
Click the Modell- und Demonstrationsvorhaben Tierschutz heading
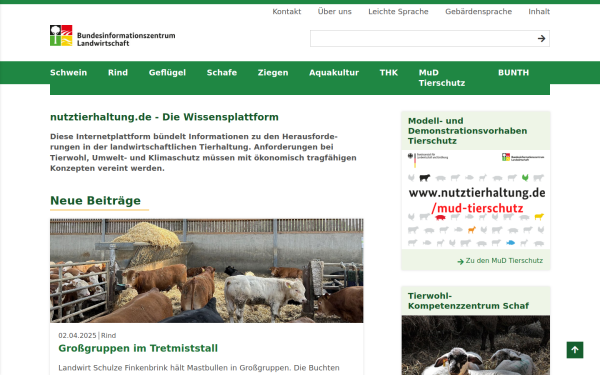(x=468, y=131)
